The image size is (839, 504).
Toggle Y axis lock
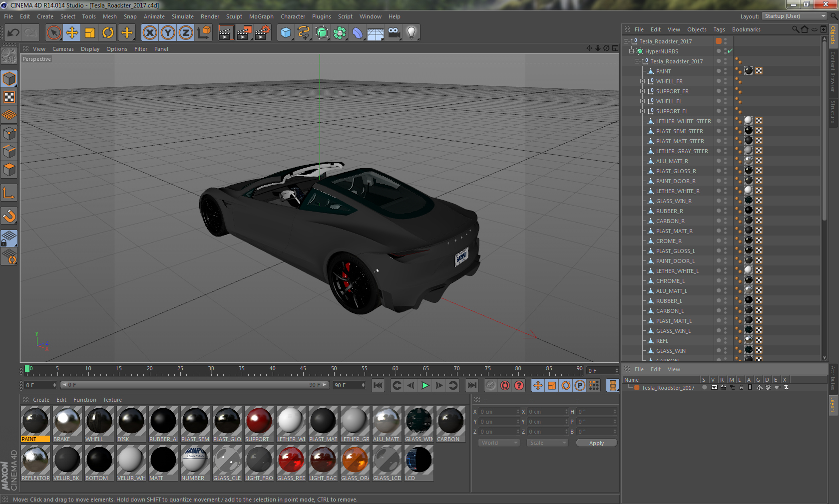[168, 33]
